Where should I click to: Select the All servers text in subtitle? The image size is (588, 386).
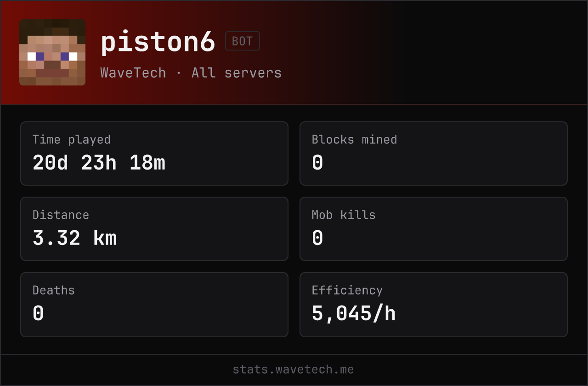[237, 73]
